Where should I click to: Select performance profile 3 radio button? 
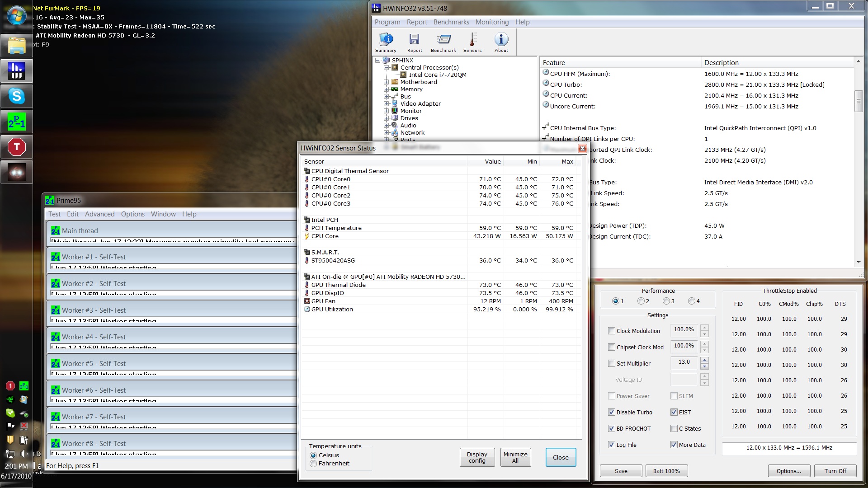[x=666, y=301]
